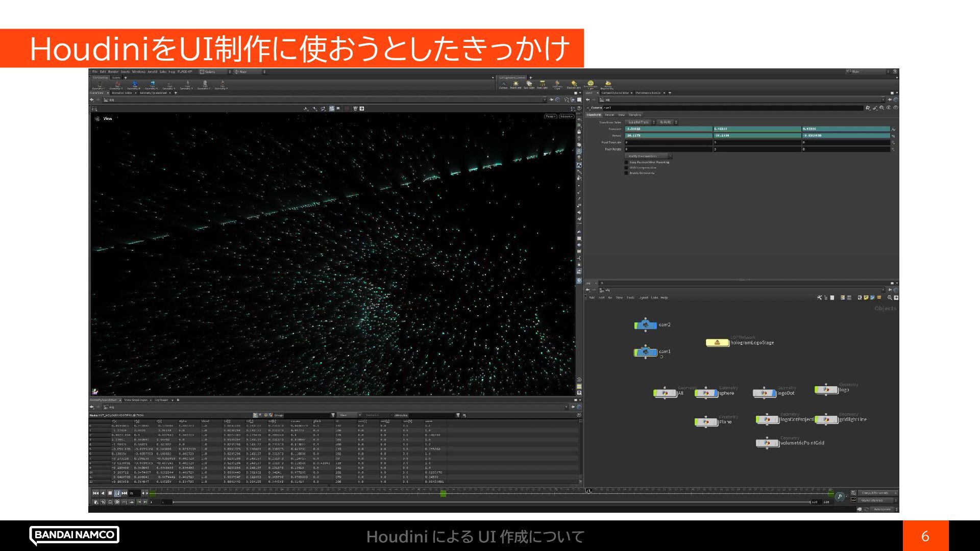Check the Enable Constraints checkbox
Screen dimensions: 980x551
pyautogui.click(x=627, y=173)
